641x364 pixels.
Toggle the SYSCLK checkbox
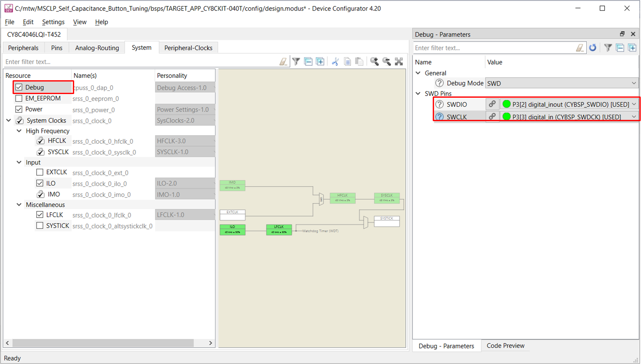point(40,152)
